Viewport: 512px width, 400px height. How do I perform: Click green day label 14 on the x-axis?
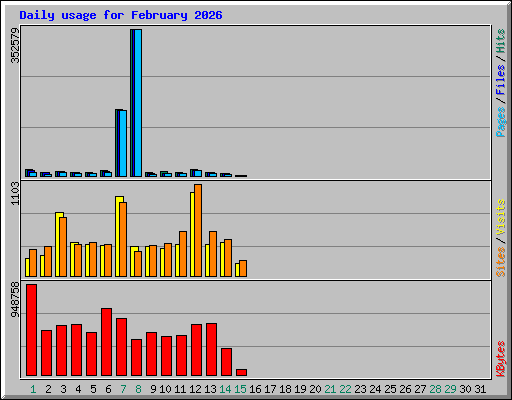coord(226,389)
